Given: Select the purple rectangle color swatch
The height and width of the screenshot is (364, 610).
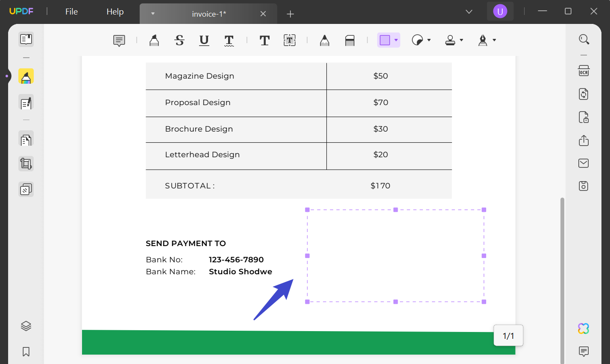Looking at the screenshot, I should tap(386, 40).
